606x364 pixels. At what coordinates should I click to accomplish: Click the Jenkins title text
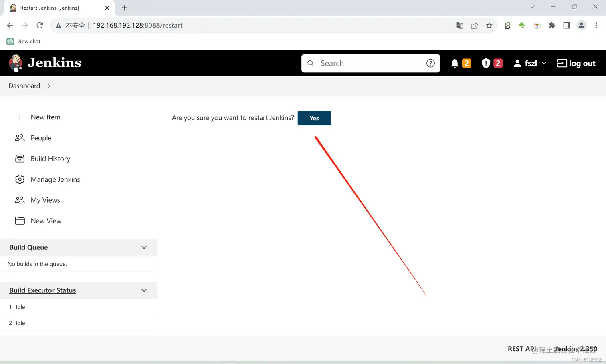tap(54, 63)
